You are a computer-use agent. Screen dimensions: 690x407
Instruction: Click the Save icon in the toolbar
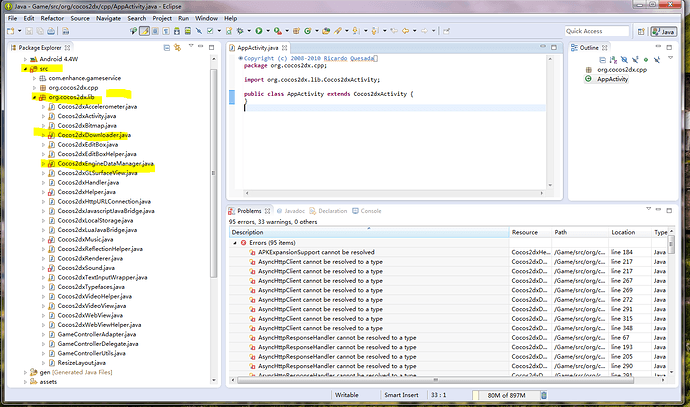[x=27, y=31]
